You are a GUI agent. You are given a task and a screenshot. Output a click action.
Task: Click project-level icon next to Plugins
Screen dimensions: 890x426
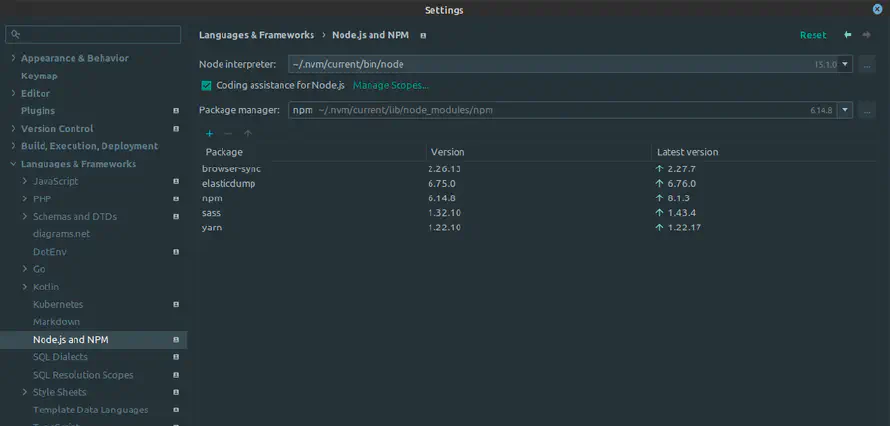point(176,111)
